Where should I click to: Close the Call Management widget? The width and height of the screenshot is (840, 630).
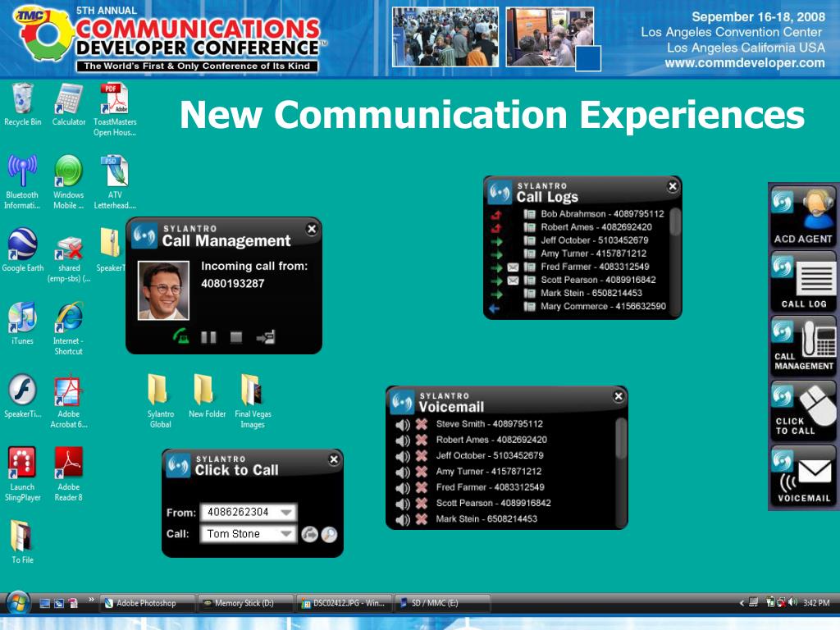(312, 230)
